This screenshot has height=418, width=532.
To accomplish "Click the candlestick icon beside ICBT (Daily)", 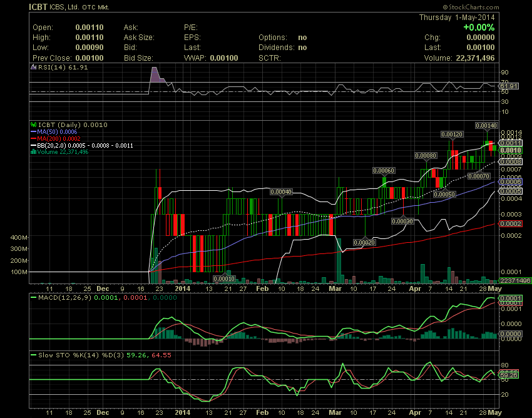I will coord(33,125).
